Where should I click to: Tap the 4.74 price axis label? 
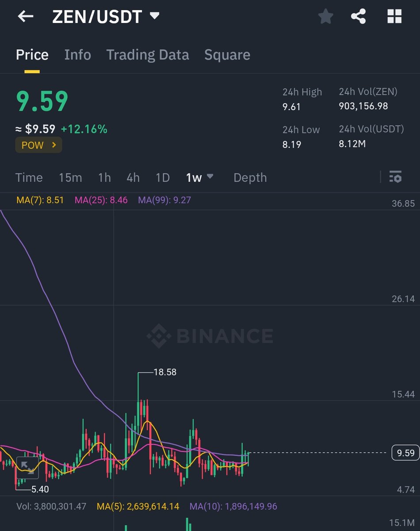point(406,489)
